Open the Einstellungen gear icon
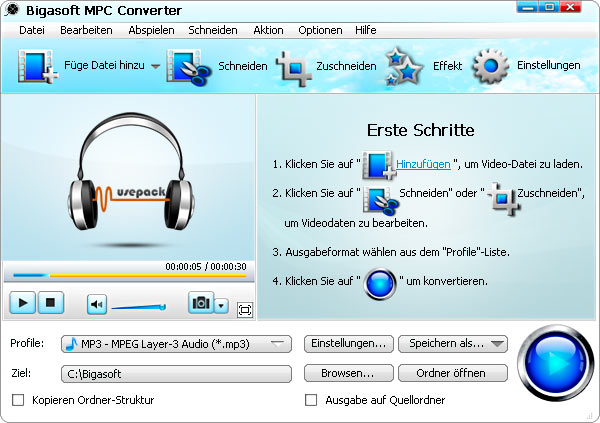This screenshot has height=423, width=600. coord(491,66)
